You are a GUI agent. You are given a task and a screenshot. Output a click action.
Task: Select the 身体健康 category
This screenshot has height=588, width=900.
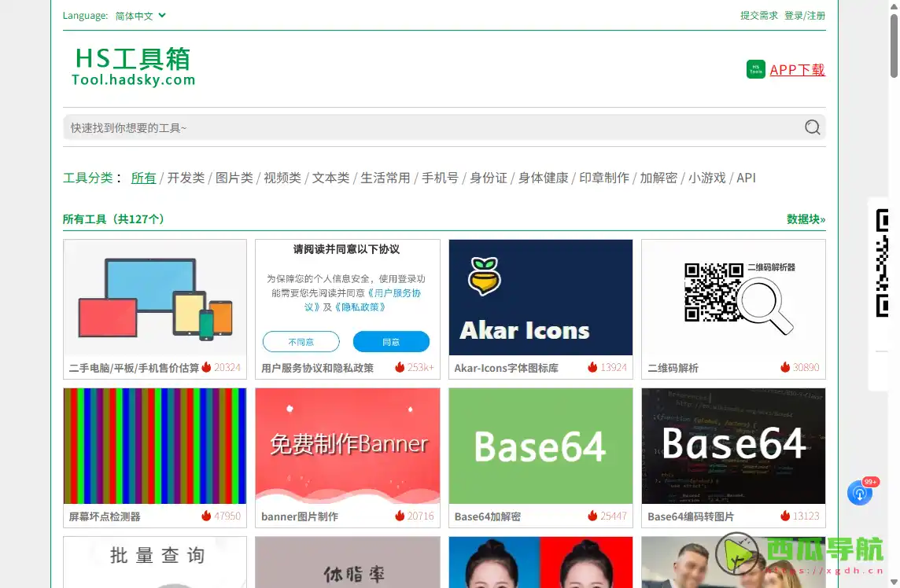pyautogui.click(x=543, y=178)
